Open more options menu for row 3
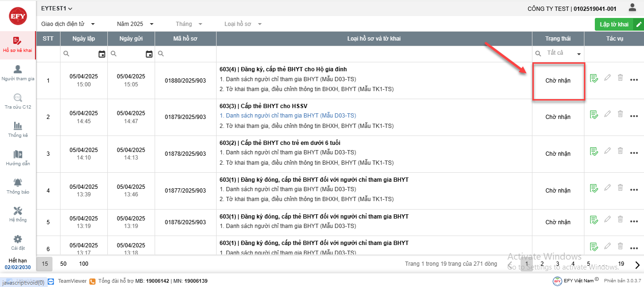This screenshot has height=287, width=644. 634,153
